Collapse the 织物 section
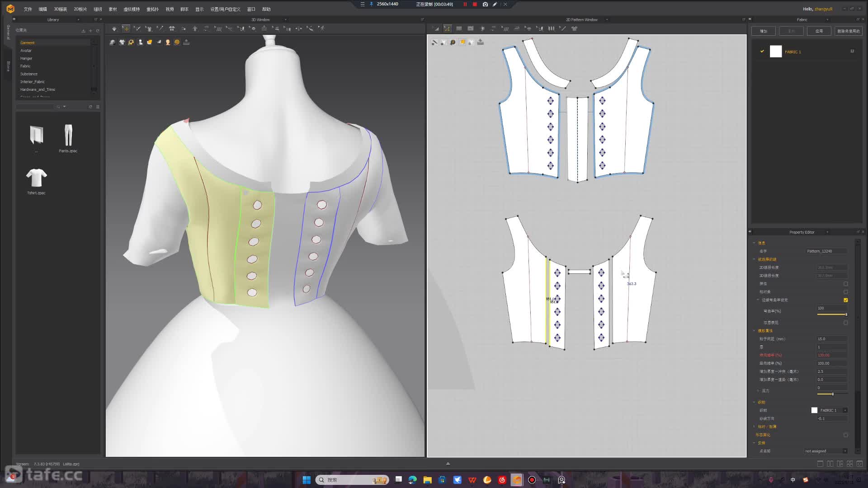 click(754, 402)
